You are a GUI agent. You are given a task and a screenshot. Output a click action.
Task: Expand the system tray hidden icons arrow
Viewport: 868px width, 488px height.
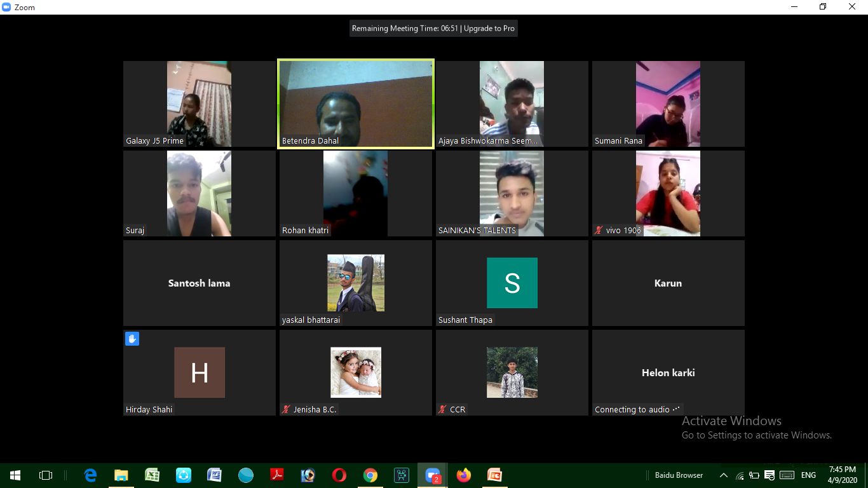click(723, 475)
